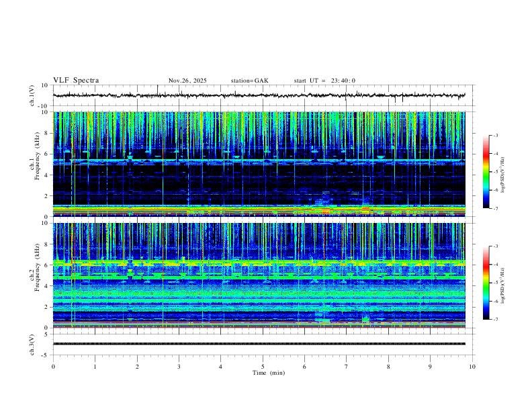Click the "station=GAK" label
Screen dimensions: 532x411
point(249,81)
